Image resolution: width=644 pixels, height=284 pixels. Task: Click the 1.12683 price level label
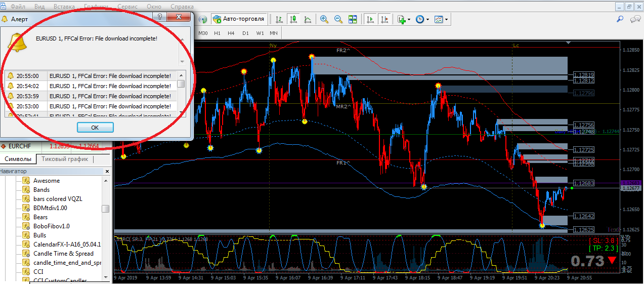[x=584, y=183]
